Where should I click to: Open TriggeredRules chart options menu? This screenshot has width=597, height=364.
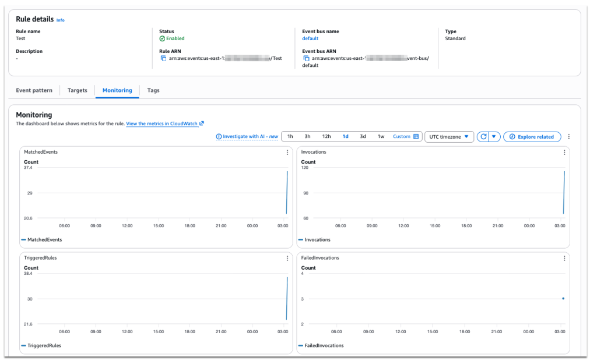pos(287,258)
